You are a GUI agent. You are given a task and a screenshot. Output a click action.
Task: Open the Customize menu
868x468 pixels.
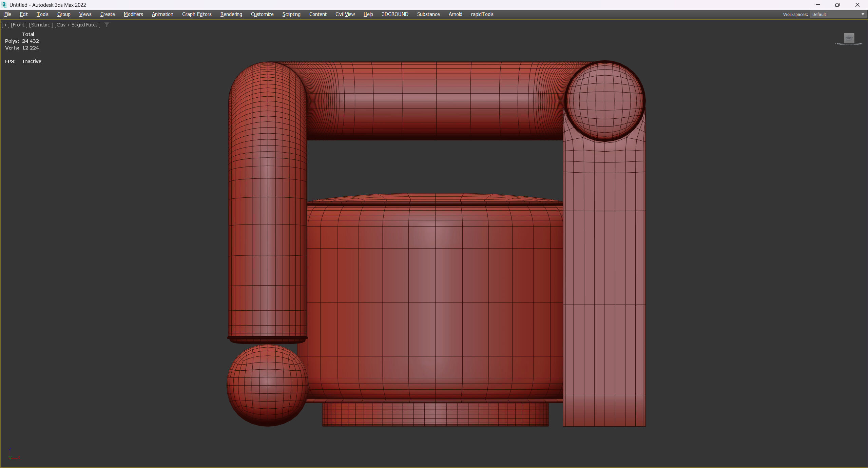(x=262, y=14)
